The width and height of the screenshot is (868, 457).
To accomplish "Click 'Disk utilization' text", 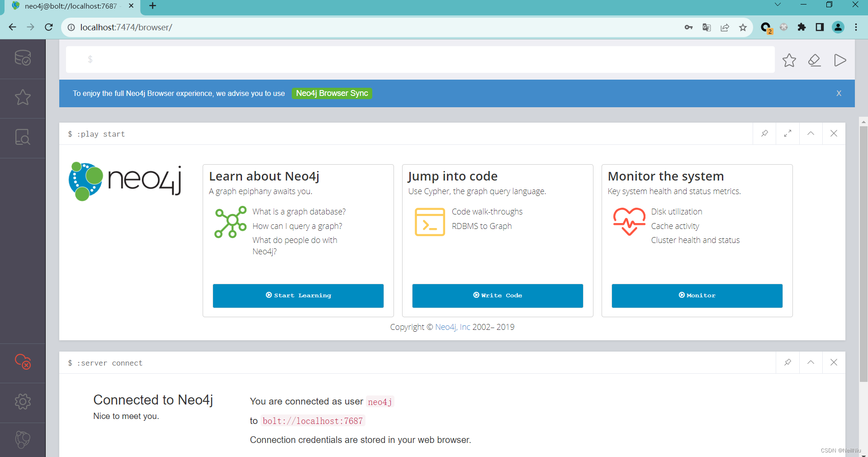I will tap(677, 212).
